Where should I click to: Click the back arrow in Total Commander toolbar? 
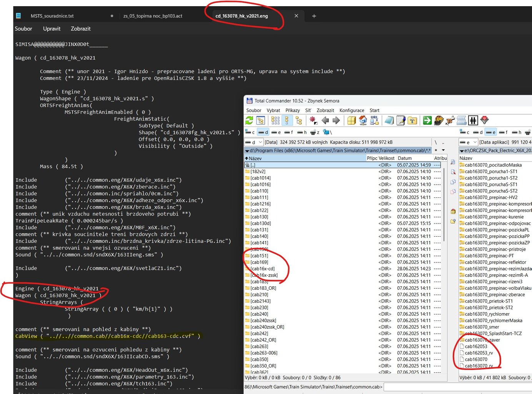(325, 120)
